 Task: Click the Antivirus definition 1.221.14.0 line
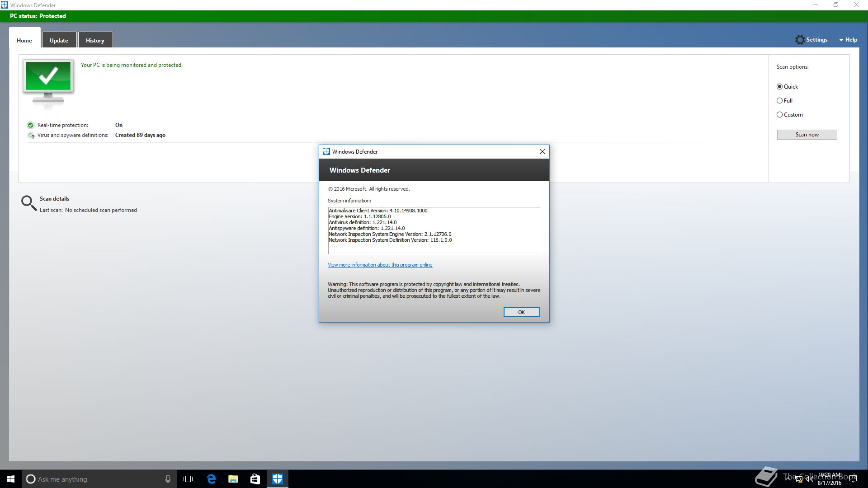click(x=363, y=222)
